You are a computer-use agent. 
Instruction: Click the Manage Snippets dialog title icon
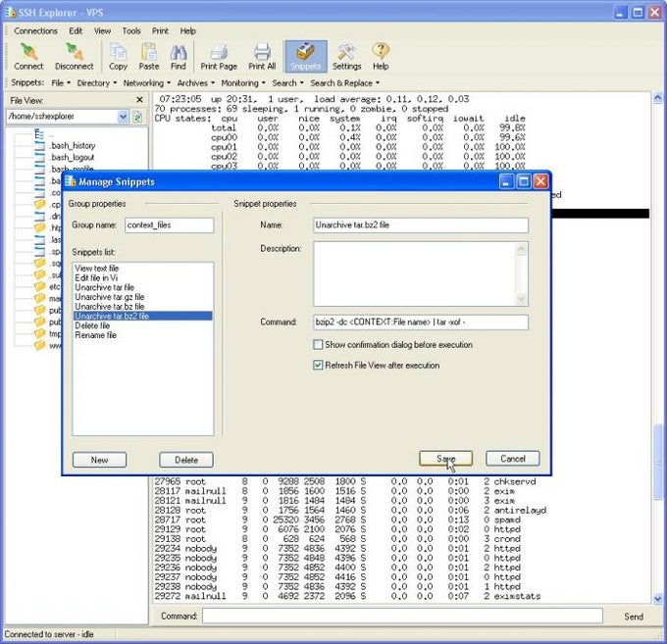(x=71, y=181)
